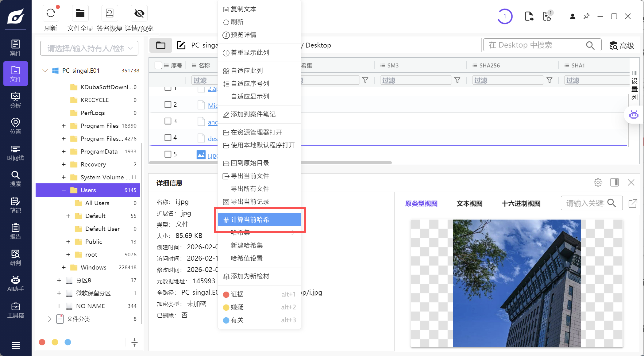Open the AI助手 sidebar section
The width and height of the screenshot is (644, 356).
[15, 284]
